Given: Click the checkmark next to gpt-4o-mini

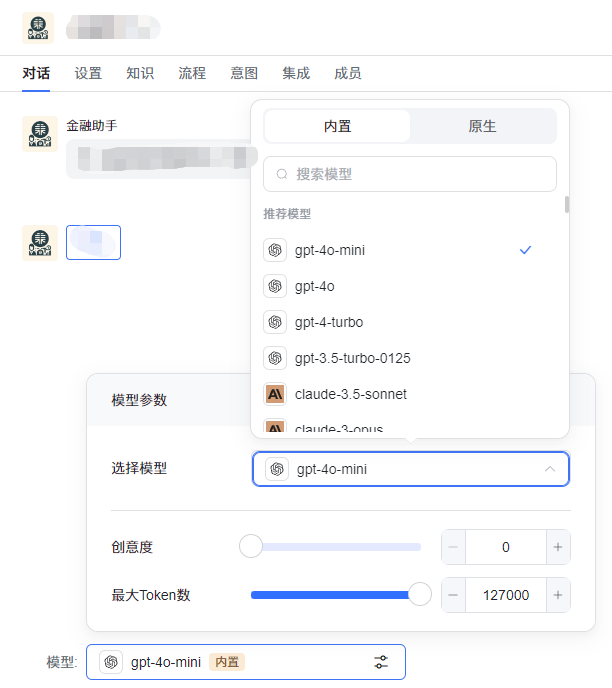Looking at the screenshot, I should pyautogui.click(x=525, y=250).
